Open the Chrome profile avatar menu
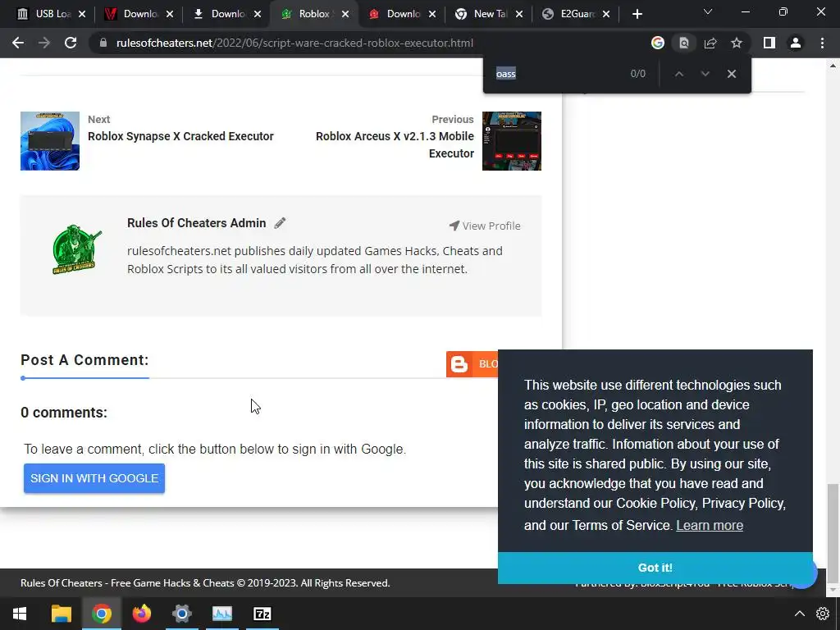Image resolution: width=840 pixels, height=630 pixels. (796, 43)
